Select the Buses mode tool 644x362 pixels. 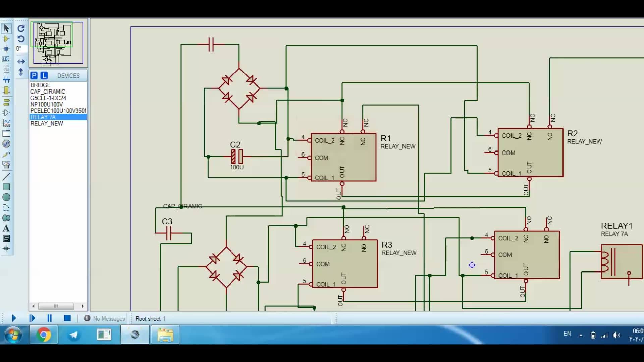click(x=6, y=80)
